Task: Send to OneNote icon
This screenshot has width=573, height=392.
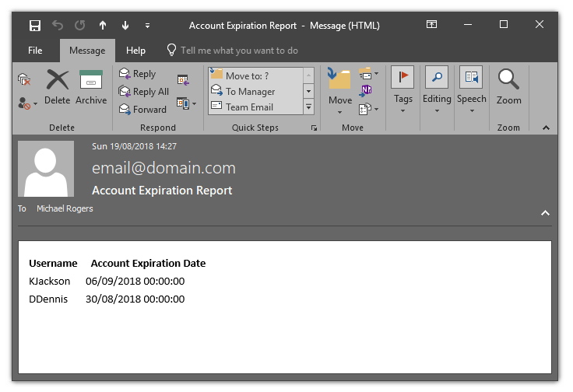Action: (x=366, y=90)
